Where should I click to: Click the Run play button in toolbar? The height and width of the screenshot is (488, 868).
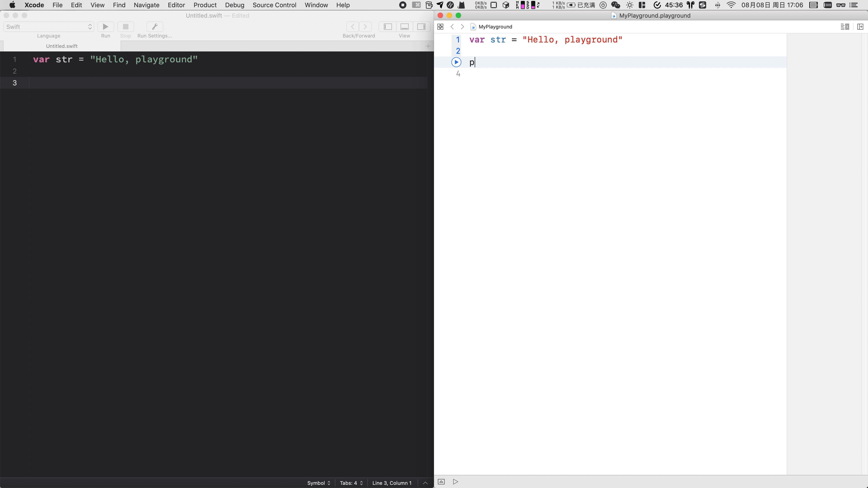pos(106,27)
